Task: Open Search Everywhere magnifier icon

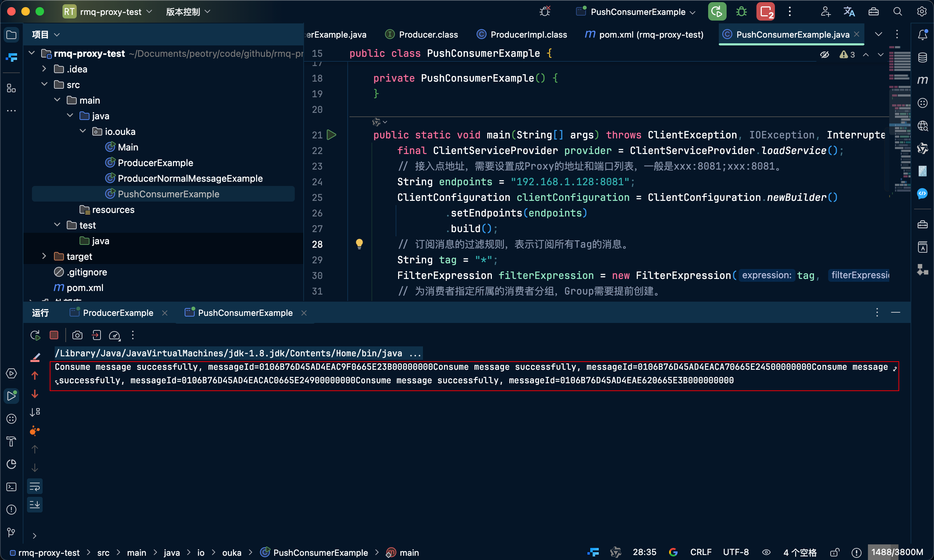Action: pos(897,12)
